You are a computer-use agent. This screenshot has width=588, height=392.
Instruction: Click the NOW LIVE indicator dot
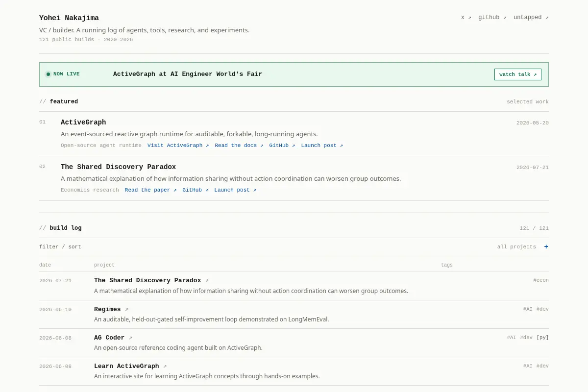pos(48,74)
